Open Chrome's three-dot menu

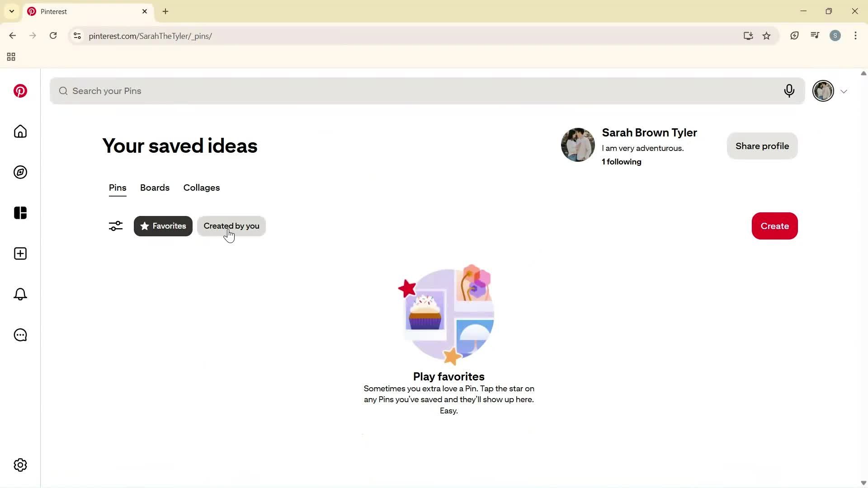(x=856, y=36)
